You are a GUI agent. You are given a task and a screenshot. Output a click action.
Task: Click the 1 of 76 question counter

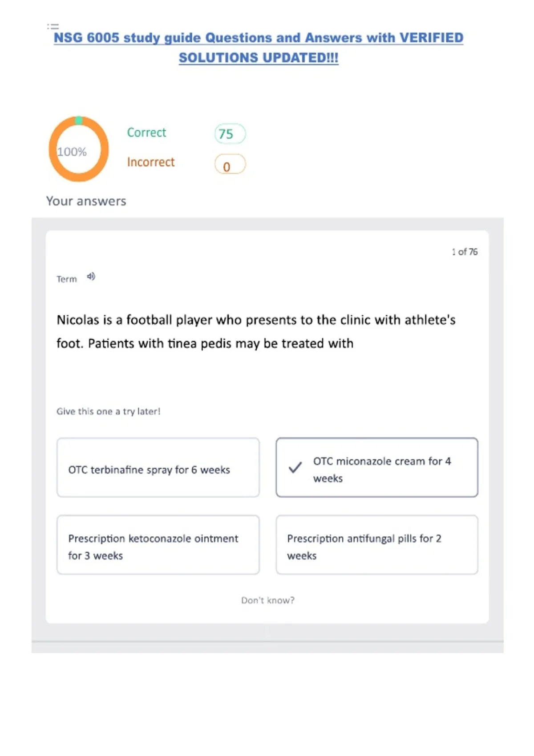(x=465, y=252)
